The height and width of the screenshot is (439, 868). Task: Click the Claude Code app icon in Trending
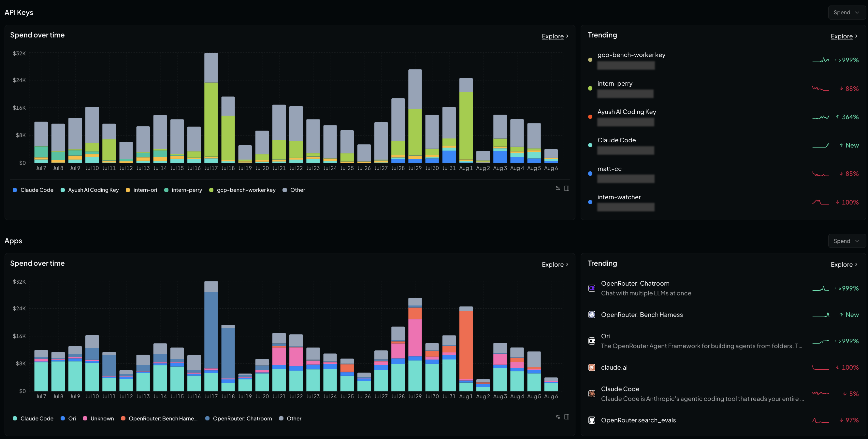click(592, 393)
